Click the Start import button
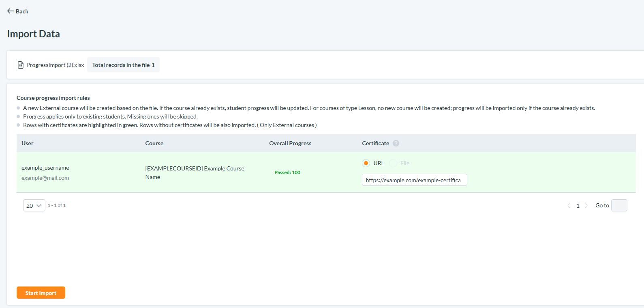The height and width of the screenshot is (308, 644). point(41,293)
